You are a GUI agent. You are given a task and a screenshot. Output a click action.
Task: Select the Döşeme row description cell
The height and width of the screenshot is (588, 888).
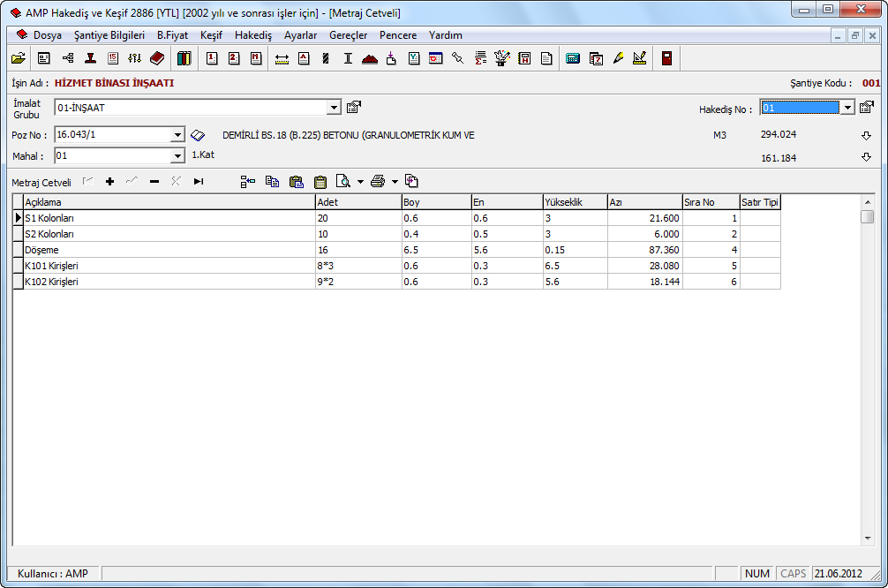click(x=168, y=250)
